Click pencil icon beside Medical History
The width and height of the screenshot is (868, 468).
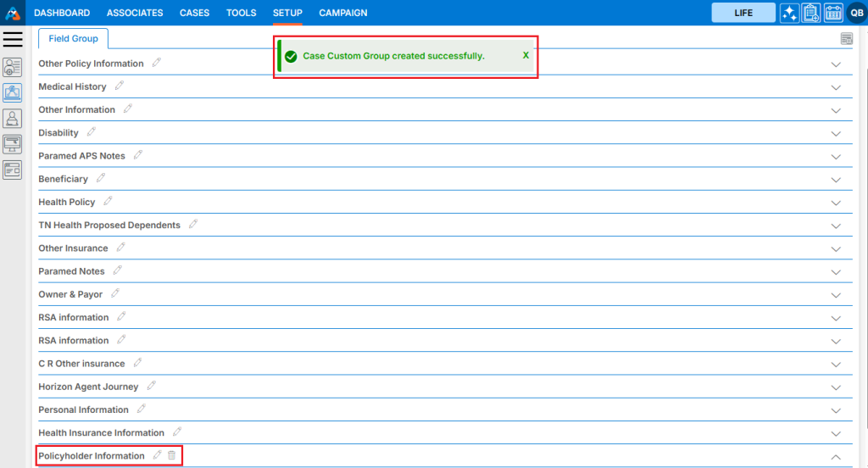click(x=120, y=86)
